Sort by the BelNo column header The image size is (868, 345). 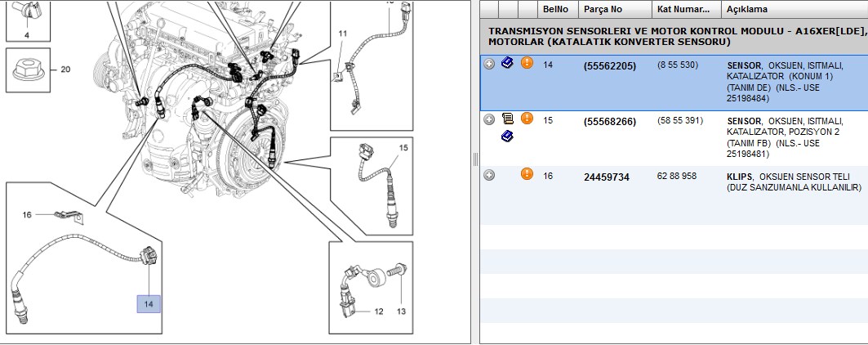coord(558,10)
